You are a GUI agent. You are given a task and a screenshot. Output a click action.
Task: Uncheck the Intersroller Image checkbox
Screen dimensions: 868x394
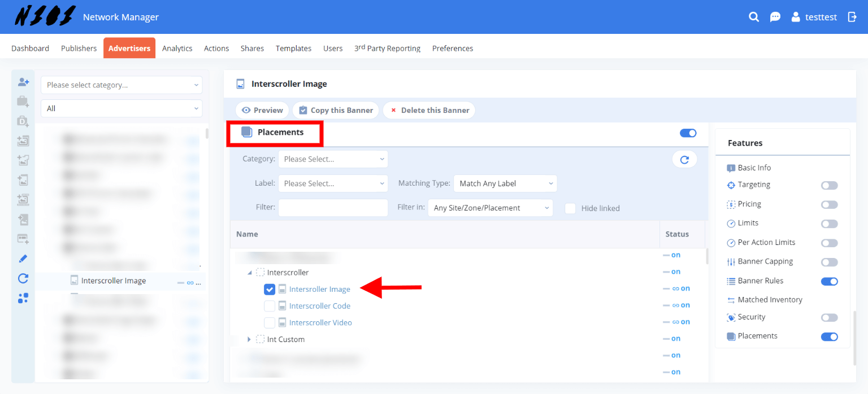(x=270, y=289)
